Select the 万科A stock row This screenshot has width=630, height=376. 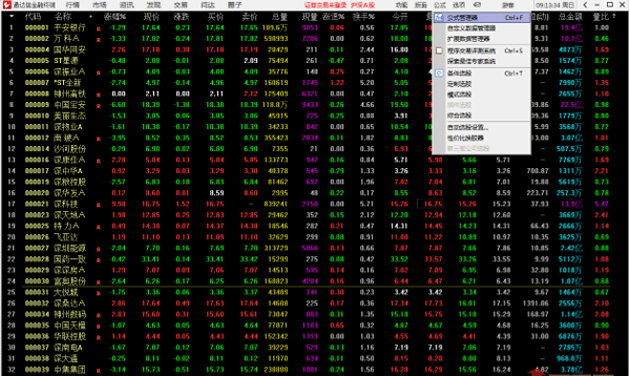coord(305,39)
